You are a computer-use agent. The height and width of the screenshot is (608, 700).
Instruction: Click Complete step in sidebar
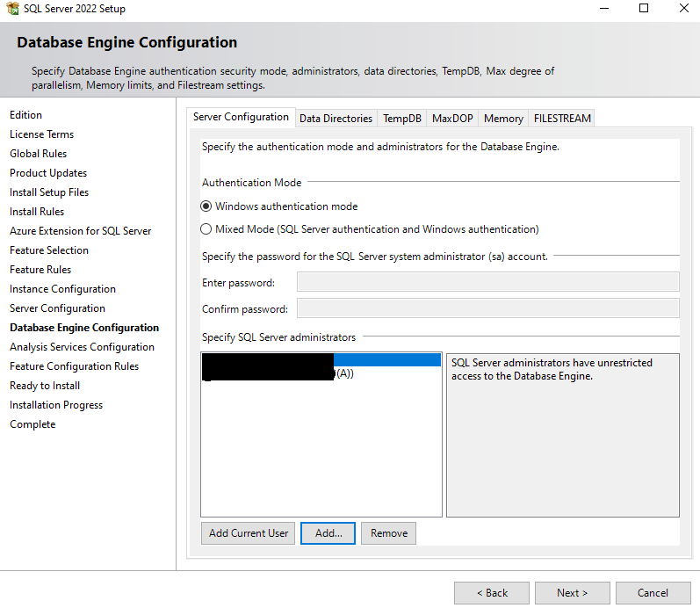(32, 424)
